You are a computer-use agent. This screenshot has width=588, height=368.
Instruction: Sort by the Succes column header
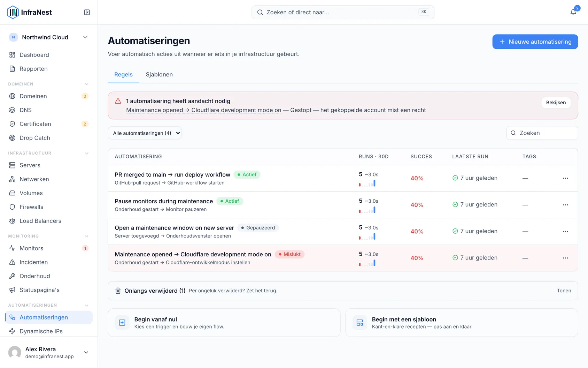pos(421,157)
